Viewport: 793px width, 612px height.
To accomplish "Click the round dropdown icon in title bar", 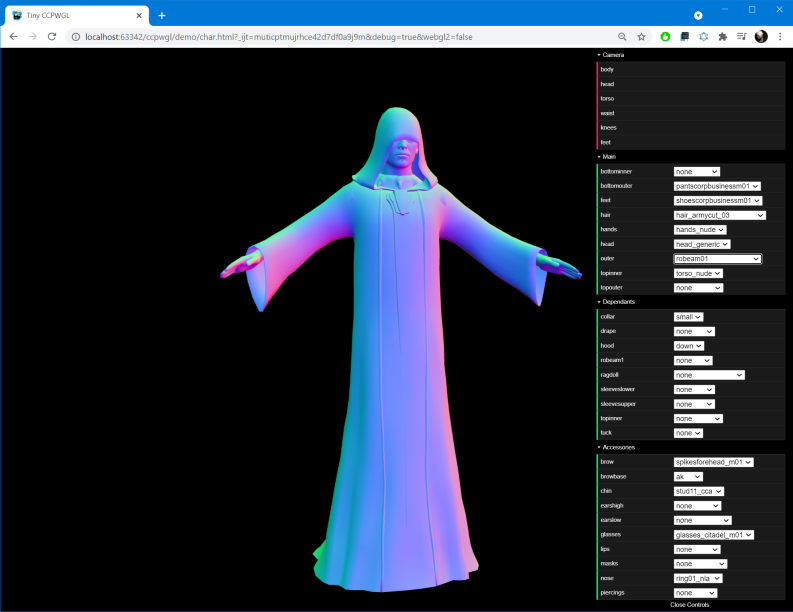I will tap(698, 16).
